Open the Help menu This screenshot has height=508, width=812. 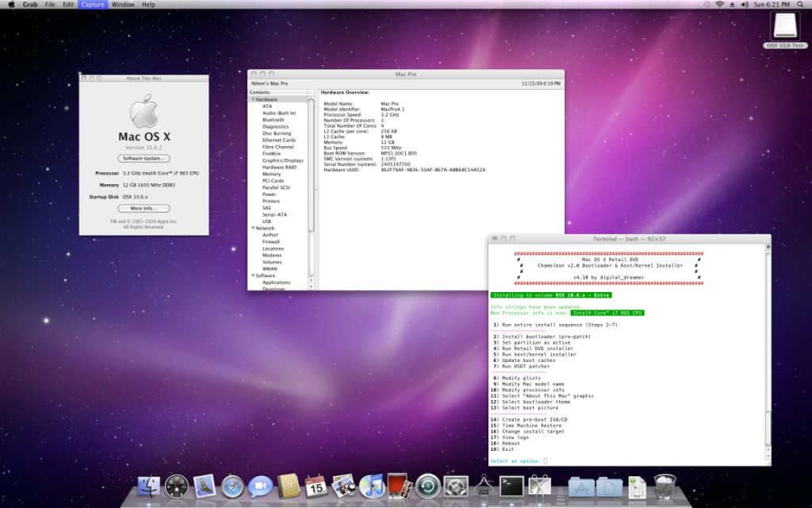click(148, 5)
